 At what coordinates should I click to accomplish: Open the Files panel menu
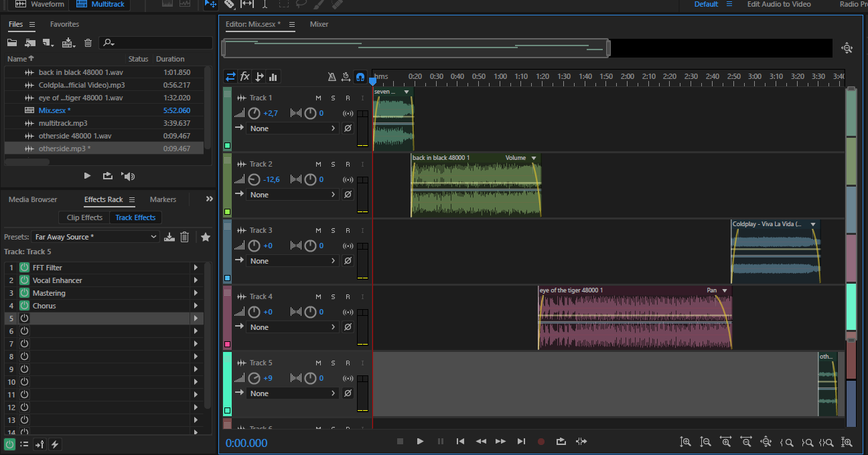tap(31, 24)
